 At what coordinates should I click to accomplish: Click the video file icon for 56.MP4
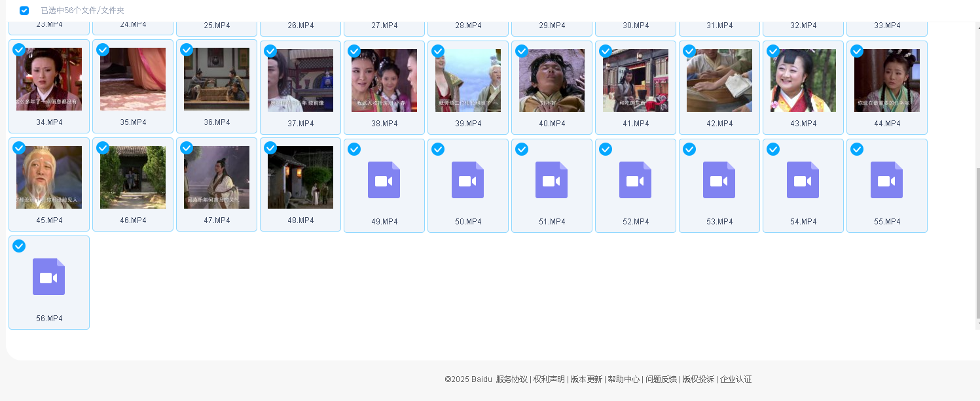click(48, 277)
